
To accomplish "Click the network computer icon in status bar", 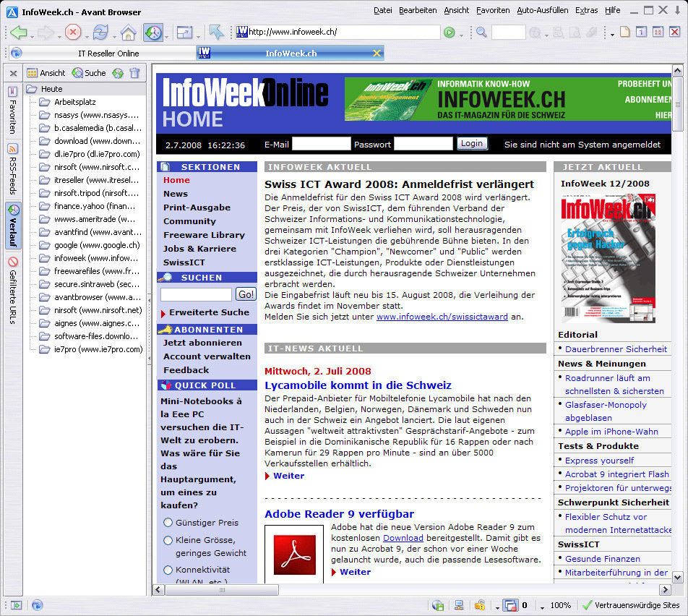I will 459,605.
